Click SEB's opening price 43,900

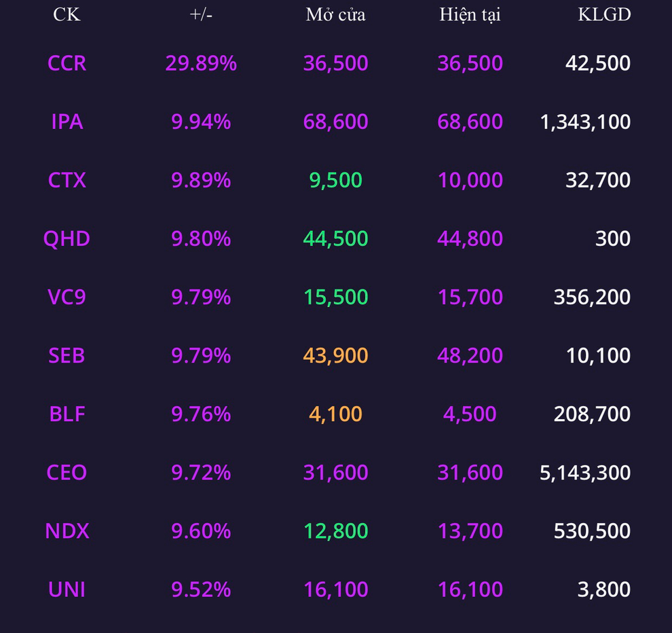pyautogui.click(x=335, y=355)
